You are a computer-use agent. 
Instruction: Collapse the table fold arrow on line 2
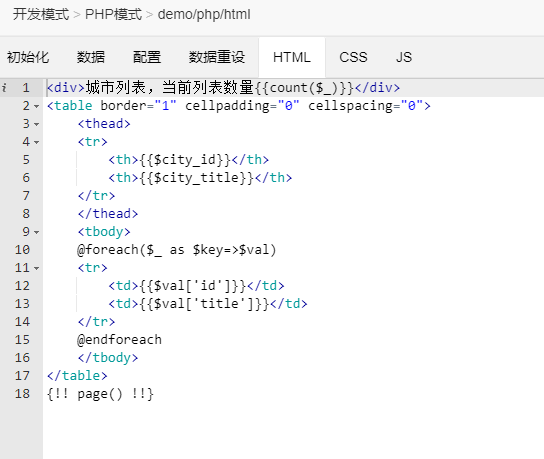tap(36, 106)
